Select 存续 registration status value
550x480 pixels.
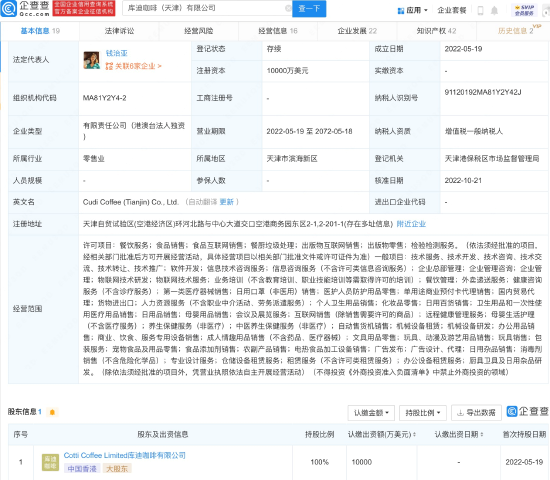point(274,49)
